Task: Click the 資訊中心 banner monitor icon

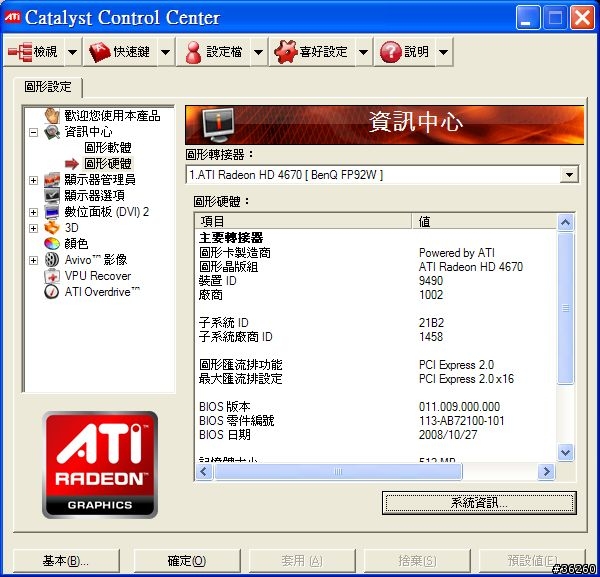Action: tap(218, 125)
